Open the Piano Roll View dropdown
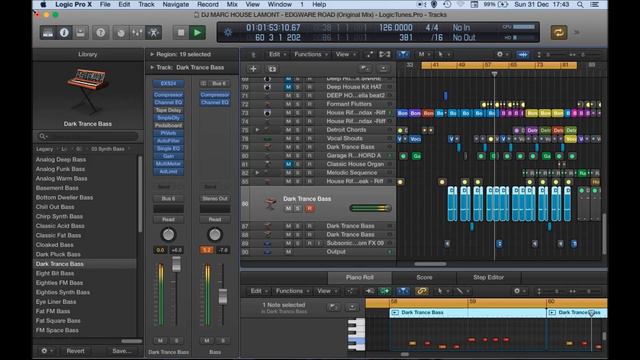Viewport: 640px width, 360px height. pos(327,291)
